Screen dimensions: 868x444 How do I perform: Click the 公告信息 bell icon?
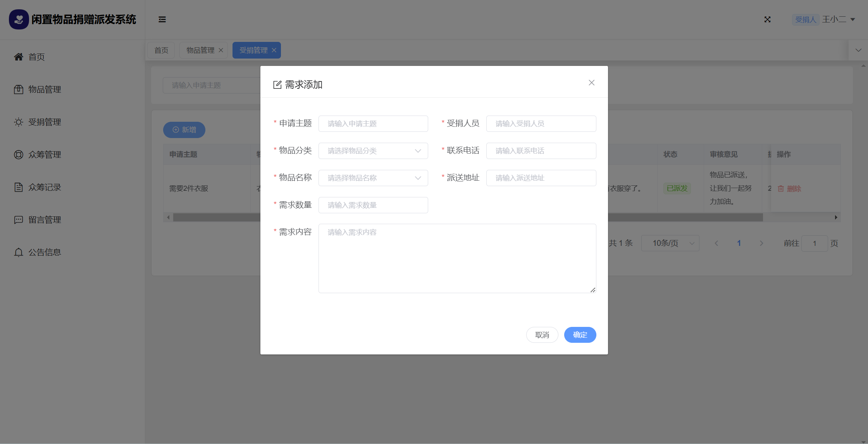pyautogui.click(x=18, y=252)
